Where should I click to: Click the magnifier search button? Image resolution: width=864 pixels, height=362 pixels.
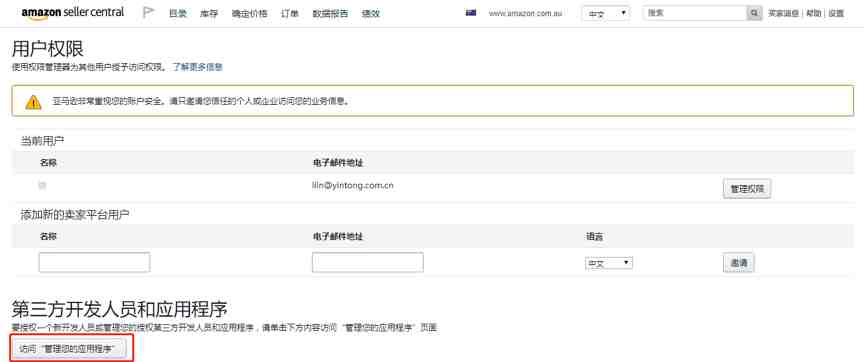[x=754, y=13]
